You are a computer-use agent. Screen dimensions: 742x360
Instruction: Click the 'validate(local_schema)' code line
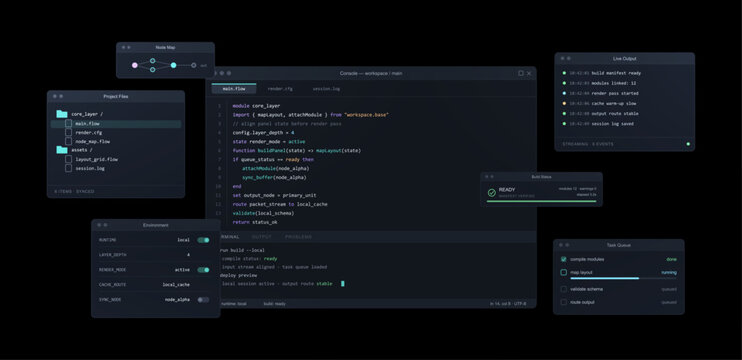coord(263,213)
